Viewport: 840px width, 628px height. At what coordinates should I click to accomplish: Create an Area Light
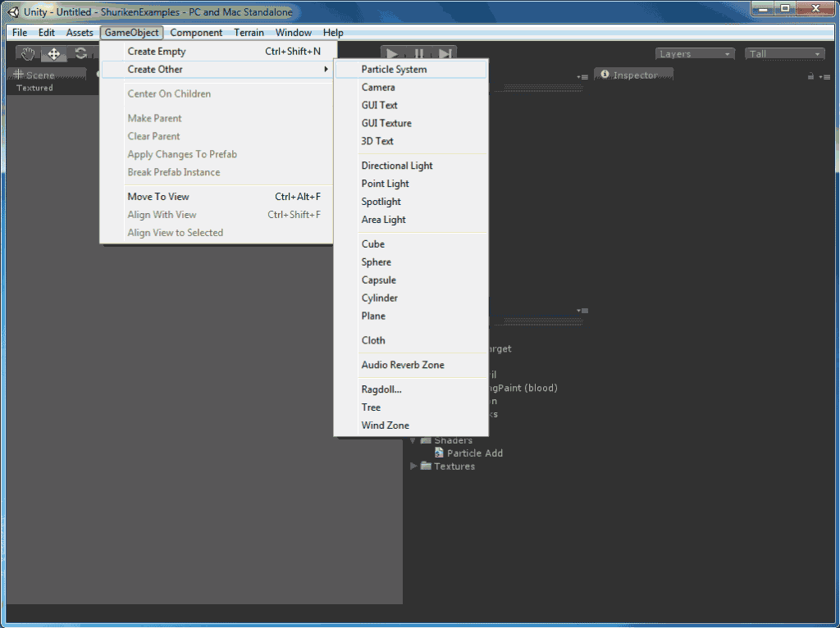tap(411, 220)
